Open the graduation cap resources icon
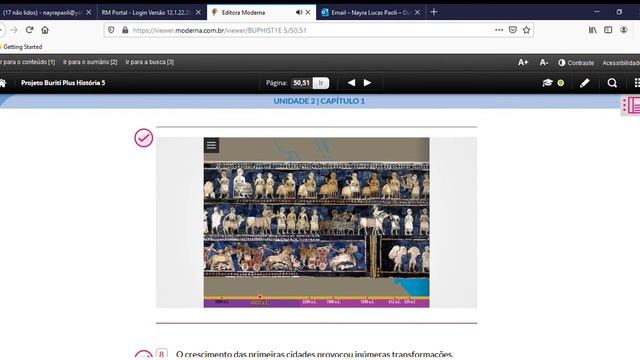 547,83
